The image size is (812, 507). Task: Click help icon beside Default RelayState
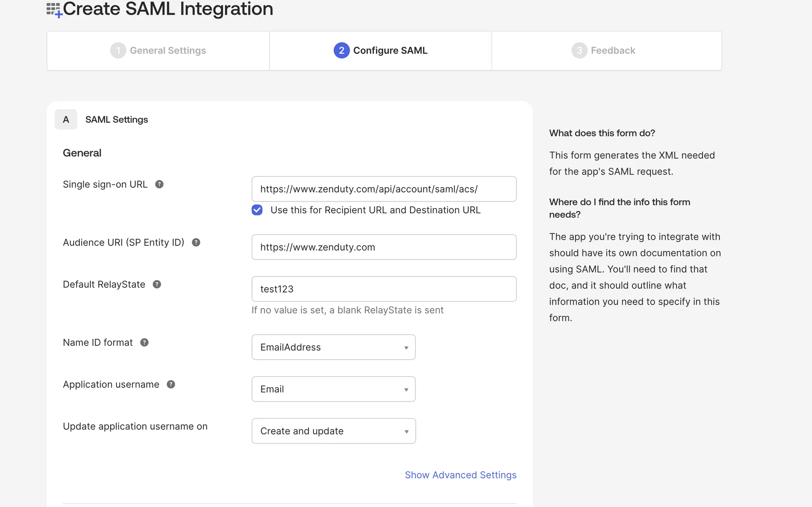click(x=157, y=284)
